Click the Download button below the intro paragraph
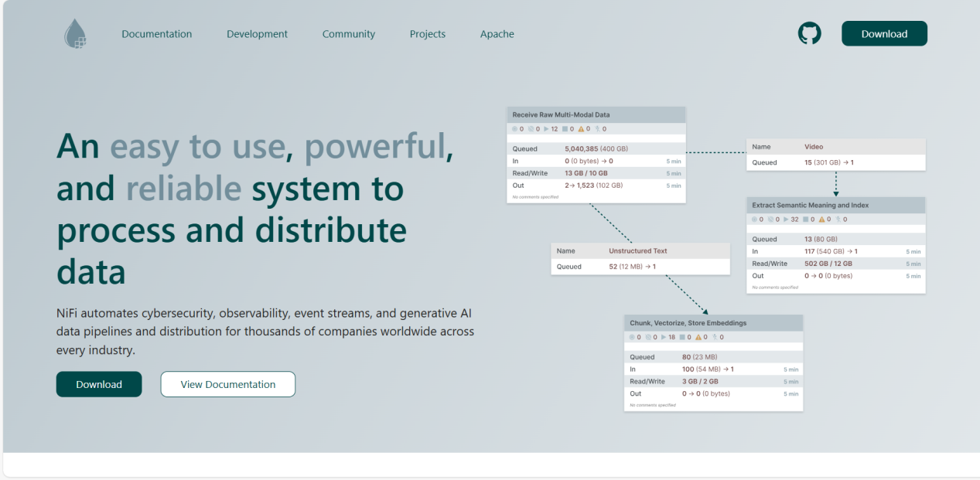The image size is (980, 480). click(x=99, y=384)
